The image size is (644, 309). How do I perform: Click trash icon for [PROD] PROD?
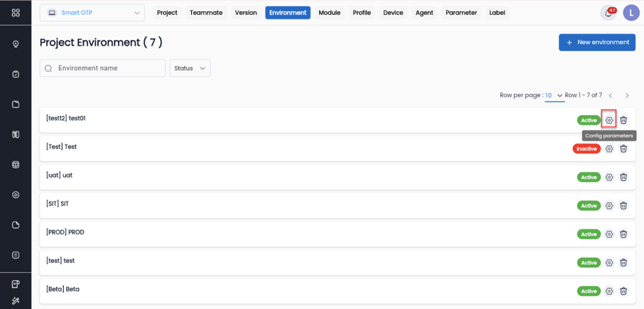623,234
